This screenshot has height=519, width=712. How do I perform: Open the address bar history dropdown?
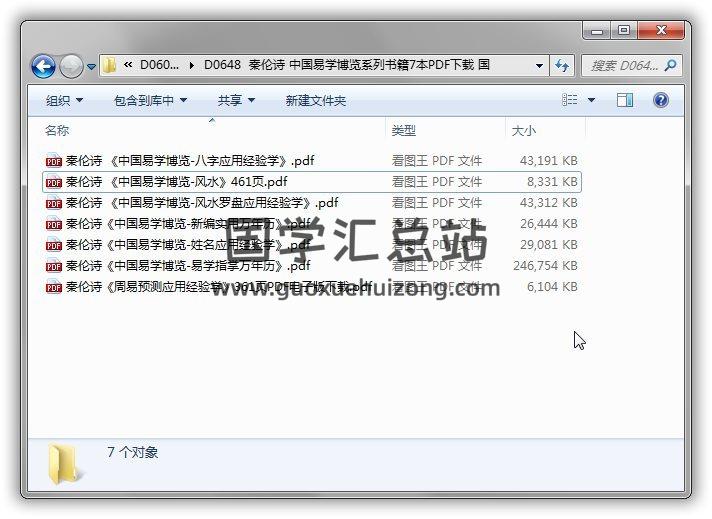pyautogui.click(x=539, y=65)
